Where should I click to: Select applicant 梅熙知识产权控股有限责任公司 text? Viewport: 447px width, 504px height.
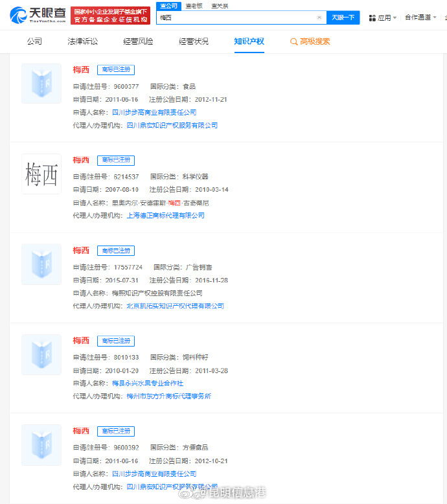[x=157, y=293]
